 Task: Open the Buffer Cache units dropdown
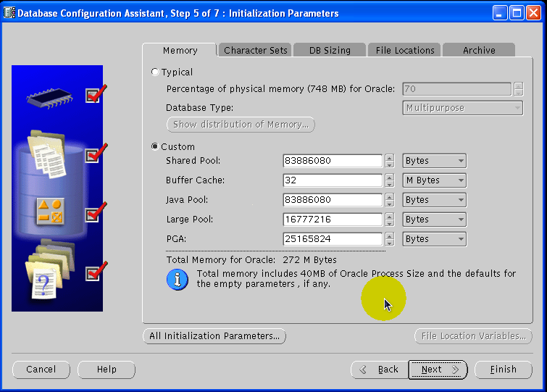pos(434,180)
